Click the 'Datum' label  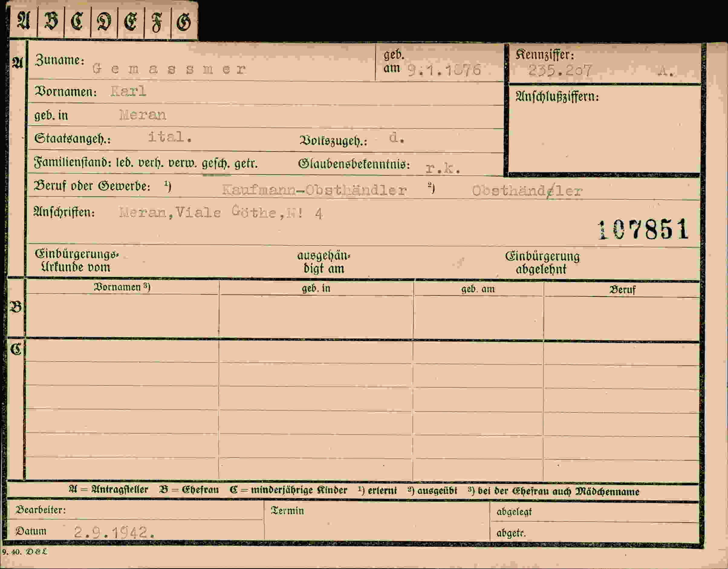[31, 531]
